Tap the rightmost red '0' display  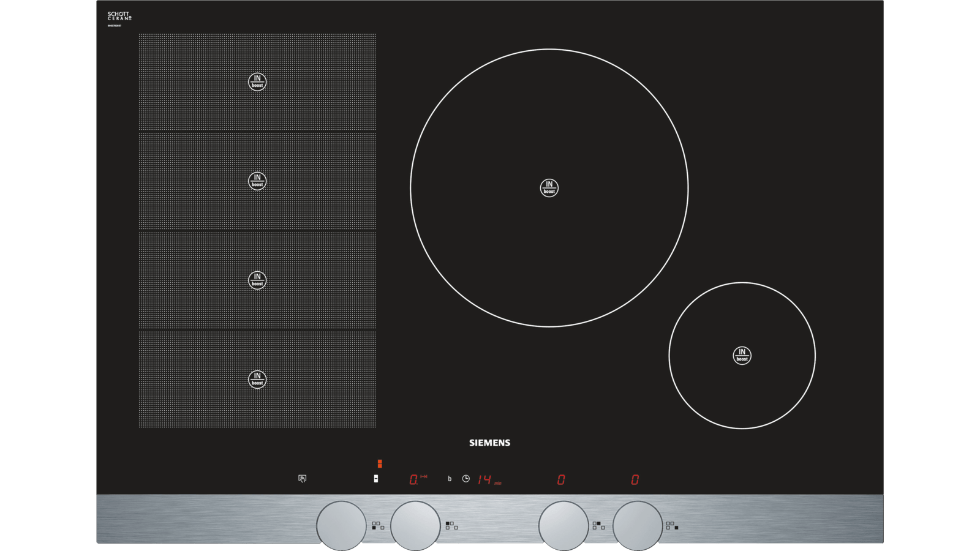click(x=635, y=479)
